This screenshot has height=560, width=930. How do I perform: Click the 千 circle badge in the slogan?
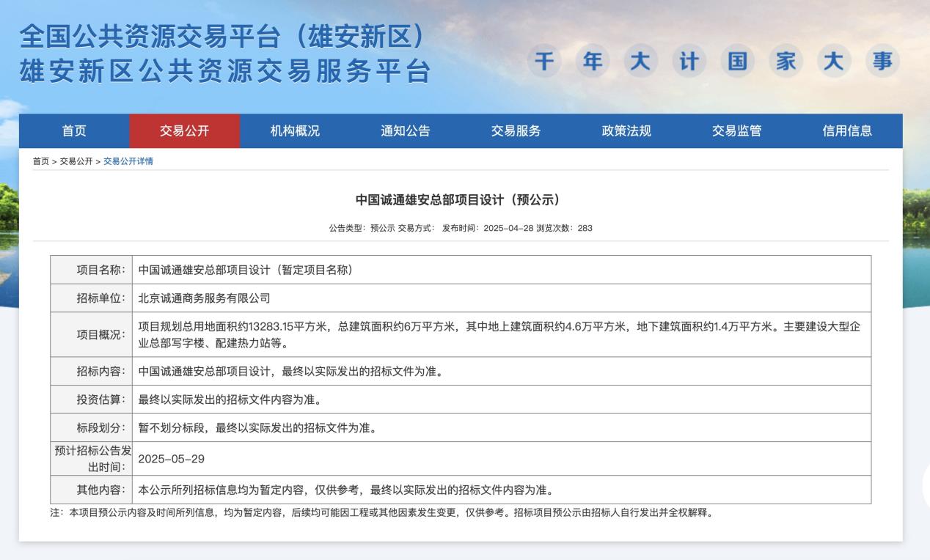click(x=543, y=62)
